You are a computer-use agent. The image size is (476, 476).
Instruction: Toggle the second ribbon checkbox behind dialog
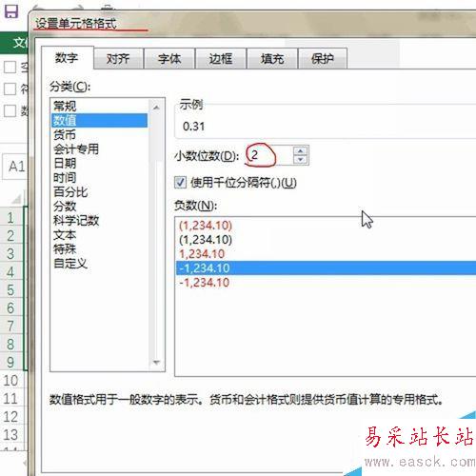[10, 89]
